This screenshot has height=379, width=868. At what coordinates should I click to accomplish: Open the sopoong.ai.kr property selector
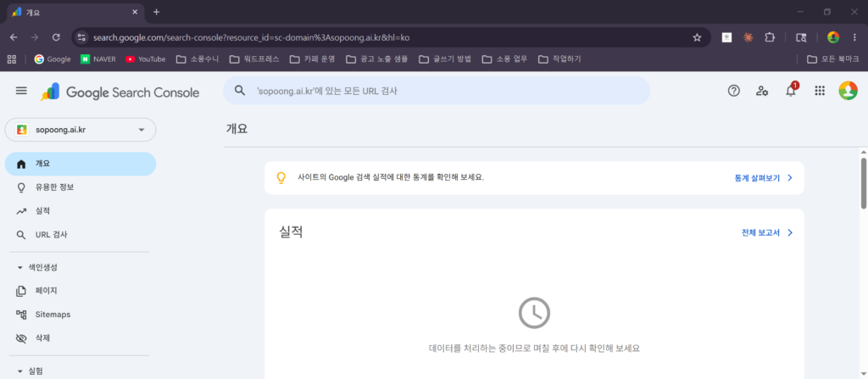pyautogui.click(x=81, y=130)
